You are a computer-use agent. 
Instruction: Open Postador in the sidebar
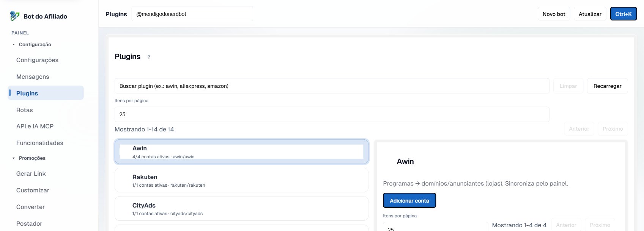tap(29, 223)
